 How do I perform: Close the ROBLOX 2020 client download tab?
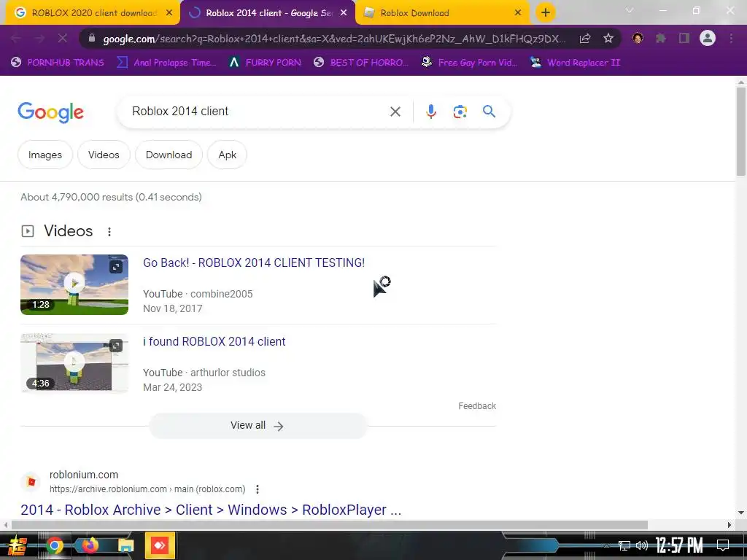coord(169,13)
